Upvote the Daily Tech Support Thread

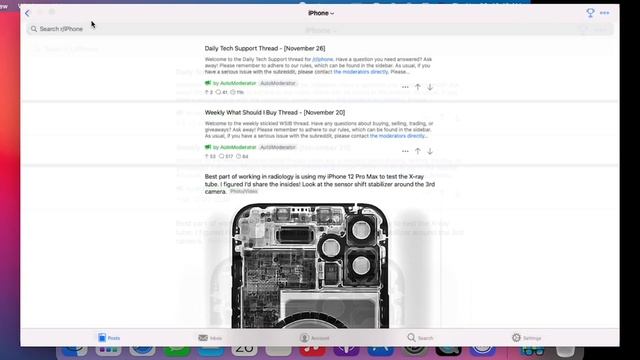pos(418,87)
